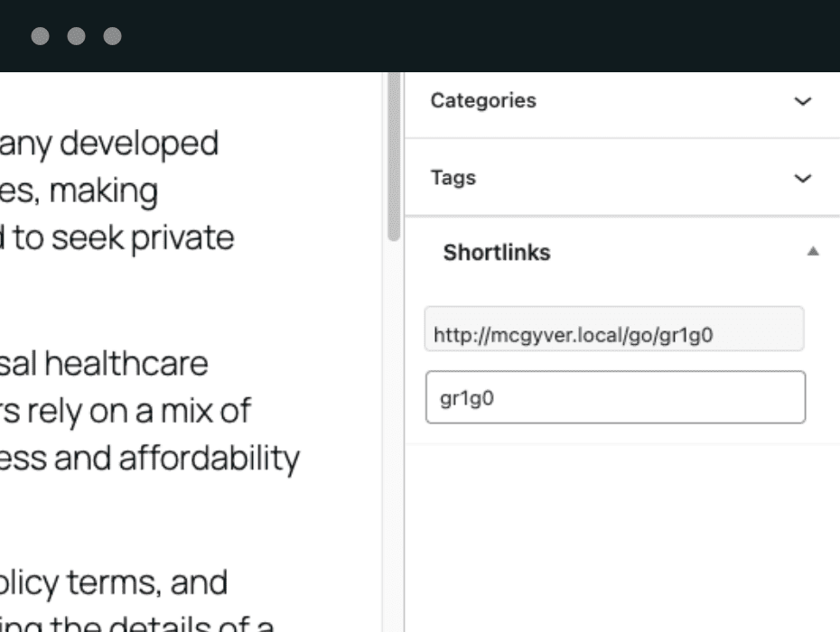Click the "ing the details of a" line
This screenshot has width=840, height=632.
[x=135, y=623]
